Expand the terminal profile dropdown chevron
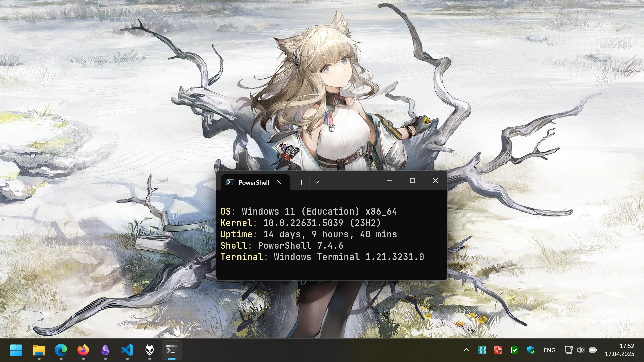 (x=316, y=182)
